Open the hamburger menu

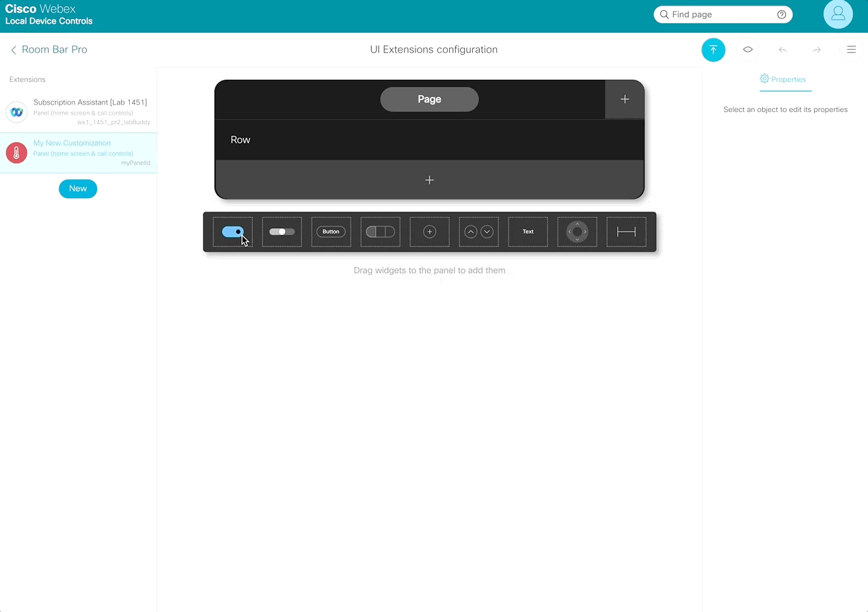coord(851,50)
